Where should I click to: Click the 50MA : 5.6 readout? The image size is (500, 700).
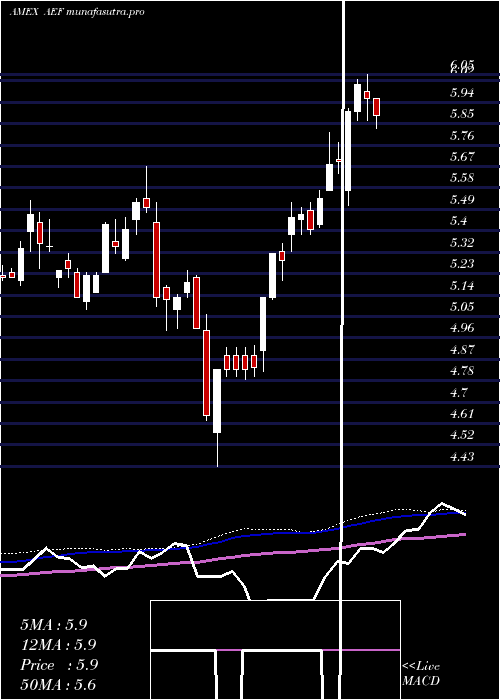tap(58, 685)
